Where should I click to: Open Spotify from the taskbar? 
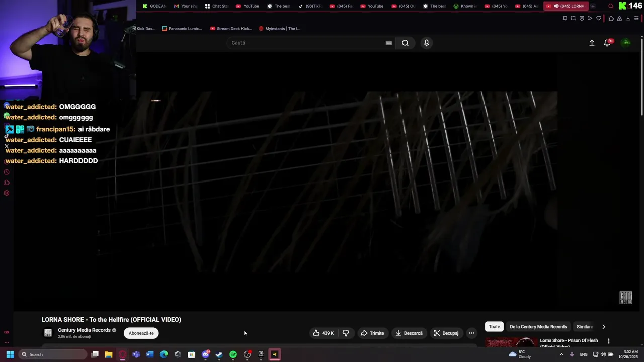click(233, 354)
